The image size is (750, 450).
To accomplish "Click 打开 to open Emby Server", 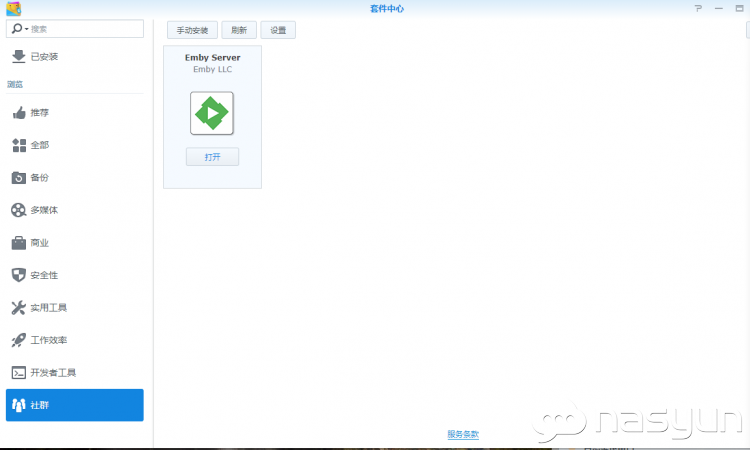I will tap(212, 157).
